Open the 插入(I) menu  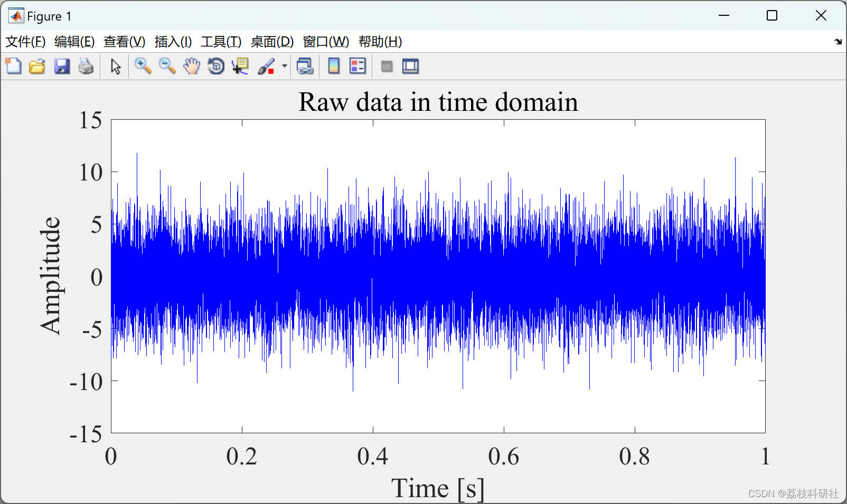[x=173, y=42]
